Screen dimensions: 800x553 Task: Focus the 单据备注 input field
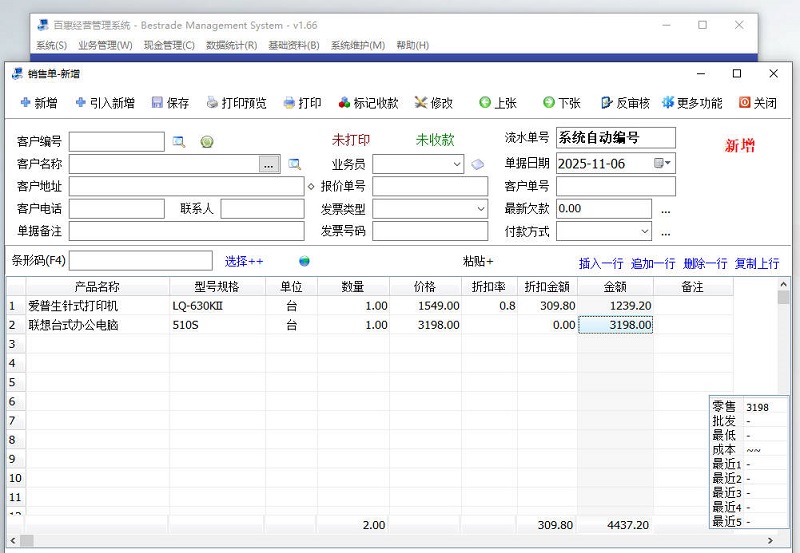[x=187, y=231]
